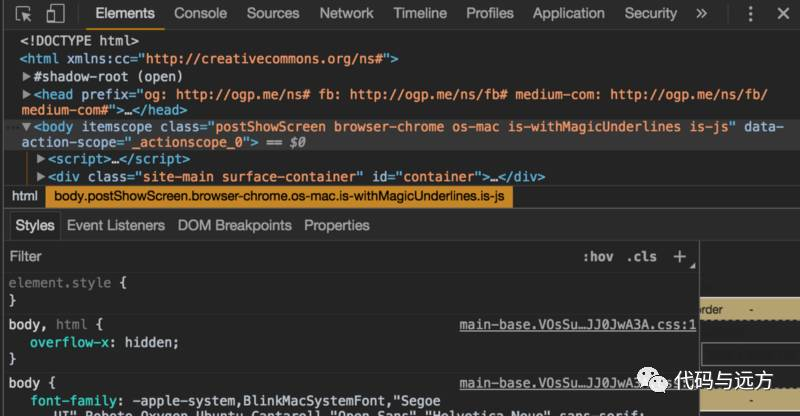Image resolution: width=800 pixels, height=416 pixels.
Task: Select the DOCTYPE html line
Action: (80, 41)
